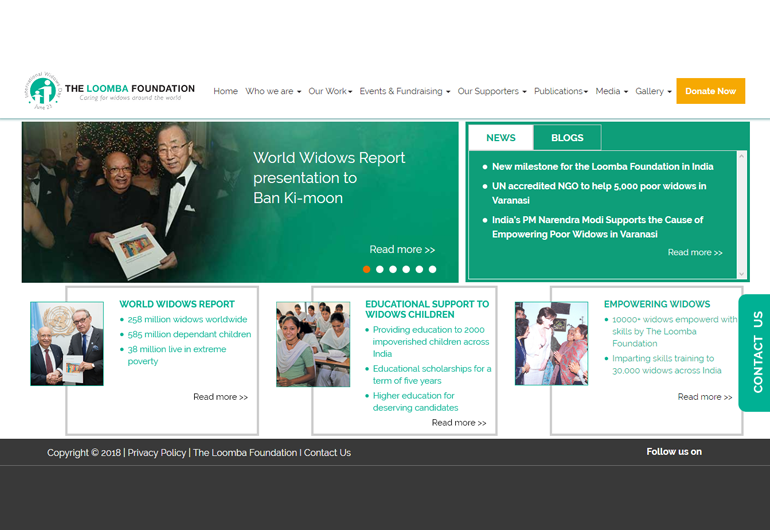
Task: Click the 'Follow us on' footer text
Action: coord(674,452)
